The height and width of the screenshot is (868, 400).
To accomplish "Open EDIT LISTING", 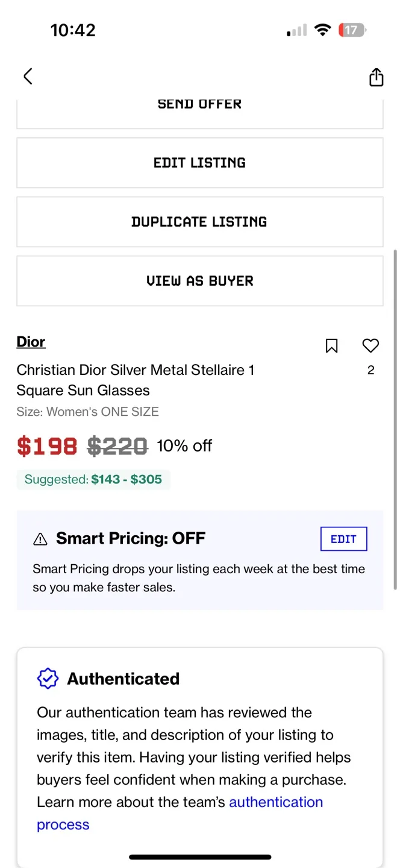I will click(x=199, y=162).
